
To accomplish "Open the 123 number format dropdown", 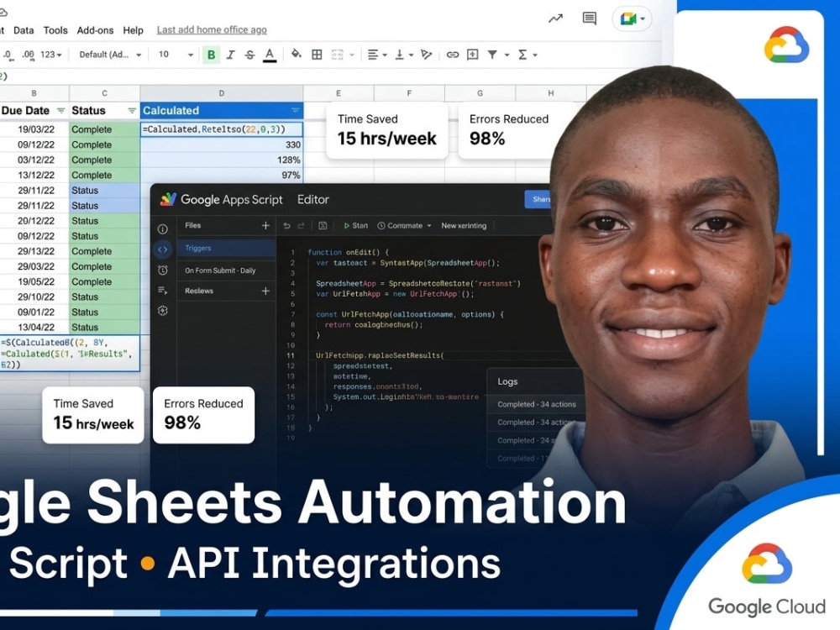I will tap(51, 55).
